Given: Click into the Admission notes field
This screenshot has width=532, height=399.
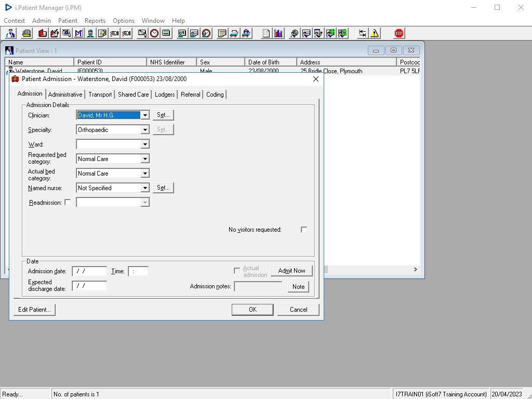Looking at the screenshot, I should point(258,287).
